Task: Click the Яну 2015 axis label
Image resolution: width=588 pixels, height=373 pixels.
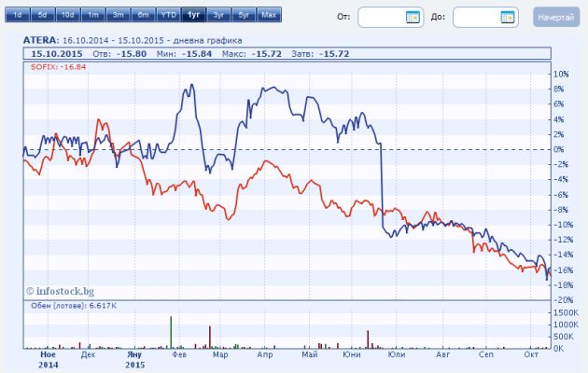Action: click(134, 360)
